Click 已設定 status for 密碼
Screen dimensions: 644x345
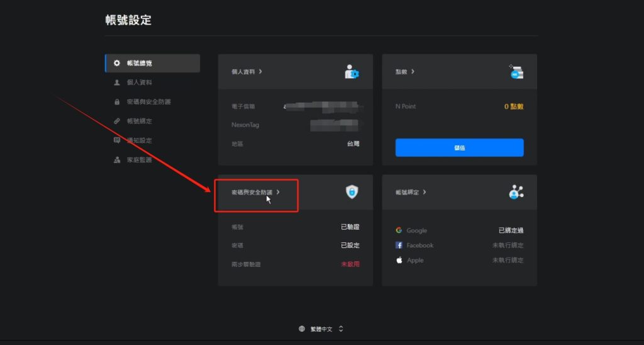click(350, 245)
